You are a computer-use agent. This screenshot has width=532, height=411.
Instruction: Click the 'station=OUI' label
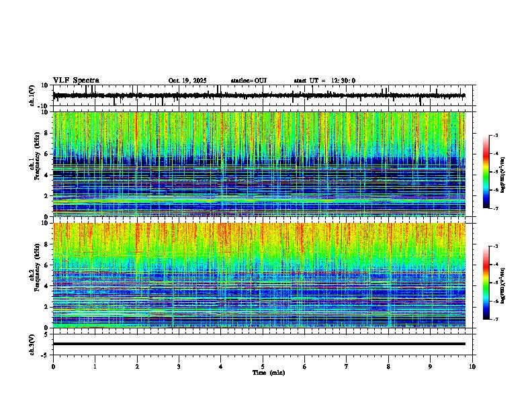click(249, 81)
